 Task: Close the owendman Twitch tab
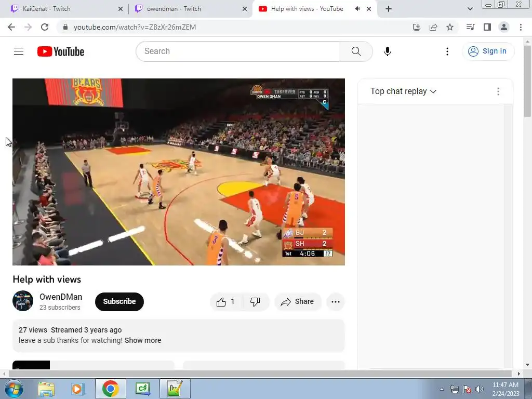[245, 9]
